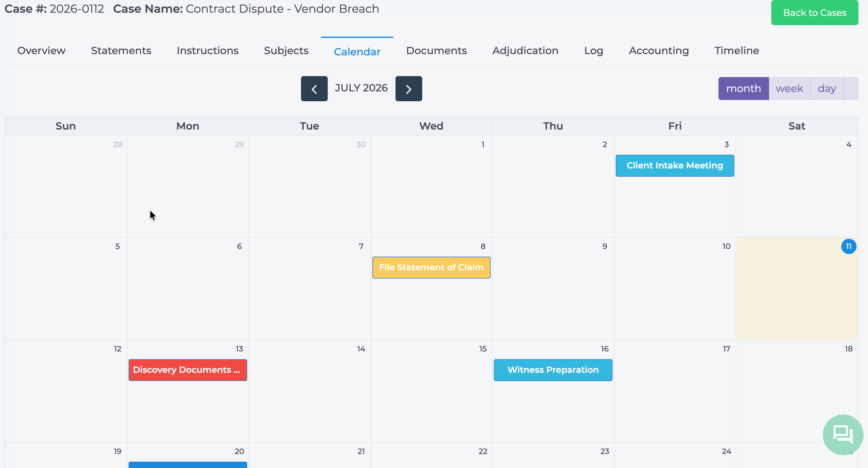Open the Overview tab
This screenshot has height=468, width=868.
click(41, 51)
